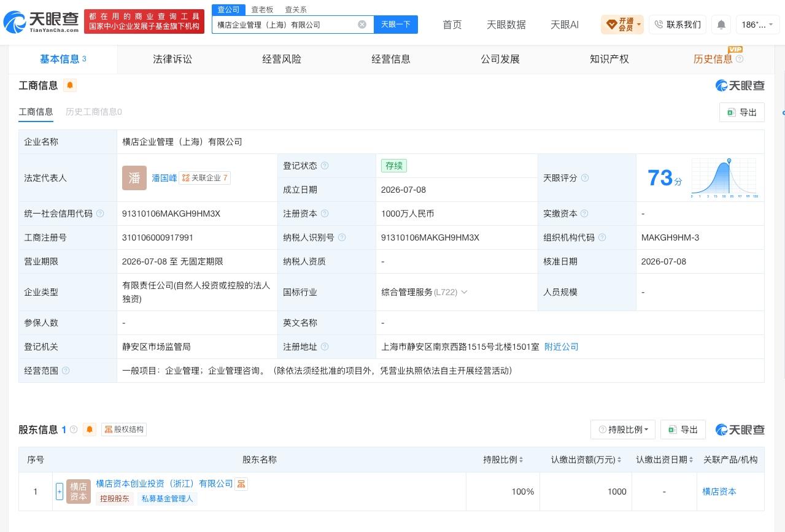This screenshot has width=785, height=532.
Task: Click 天眼一下 search button
Action: (x=396, y=25)
